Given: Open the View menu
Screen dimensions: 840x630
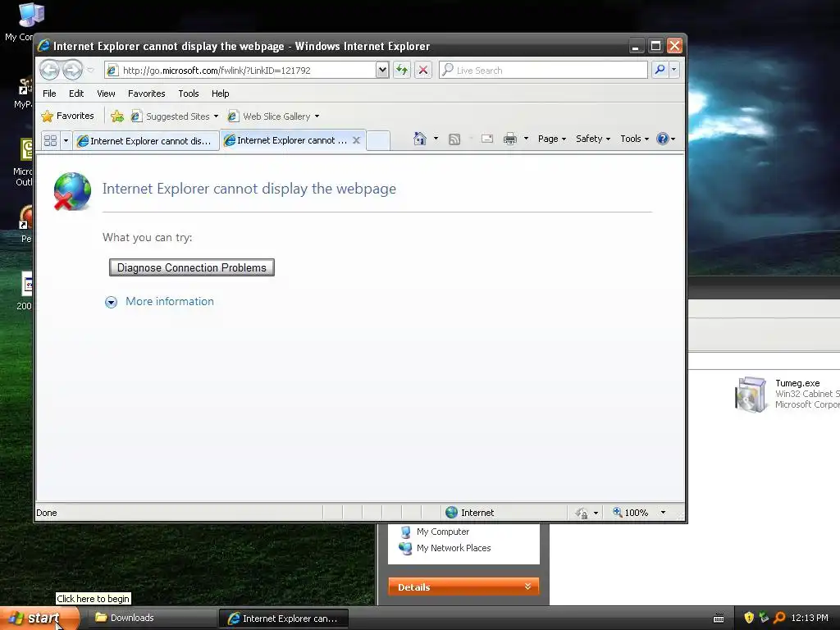Looking at the screenshot, I should 106,94.
